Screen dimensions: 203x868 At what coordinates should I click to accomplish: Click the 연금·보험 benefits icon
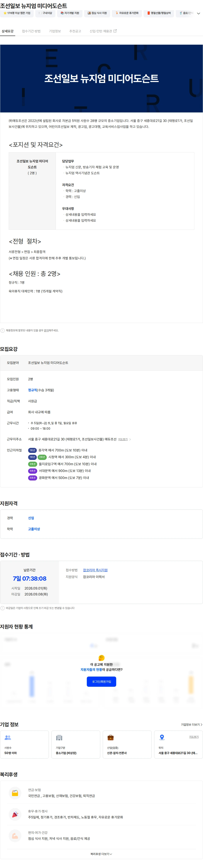tap(15, 793)
